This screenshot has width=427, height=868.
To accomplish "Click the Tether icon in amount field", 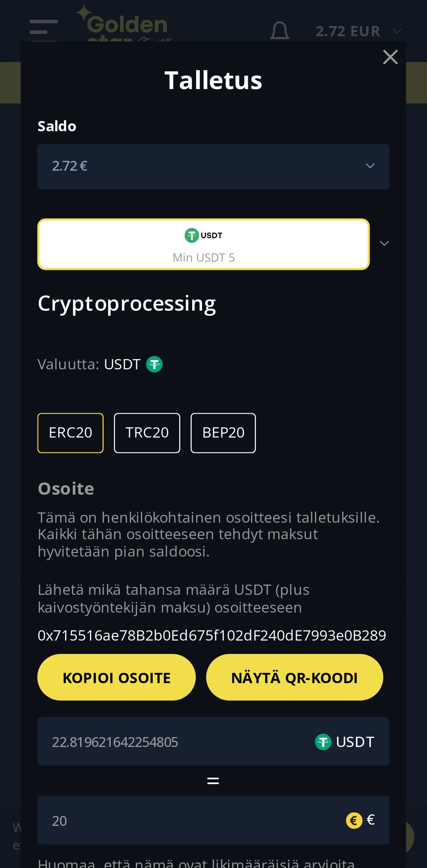I will pos(323,742).
